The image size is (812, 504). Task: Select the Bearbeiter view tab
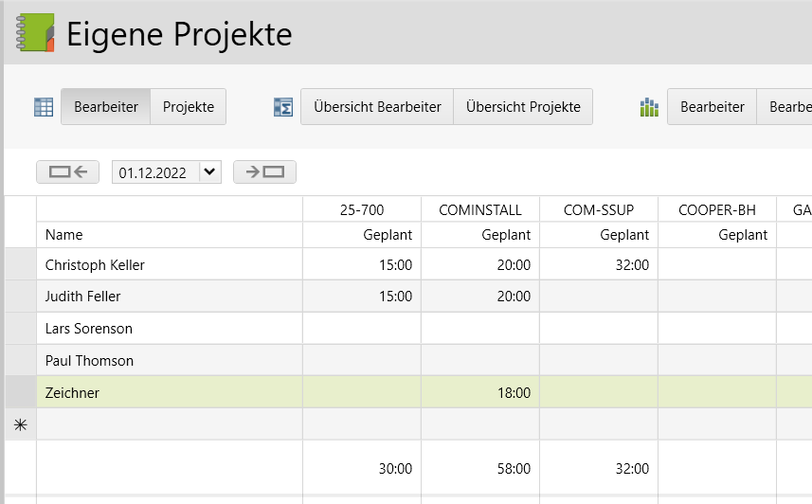pos(106,107)
